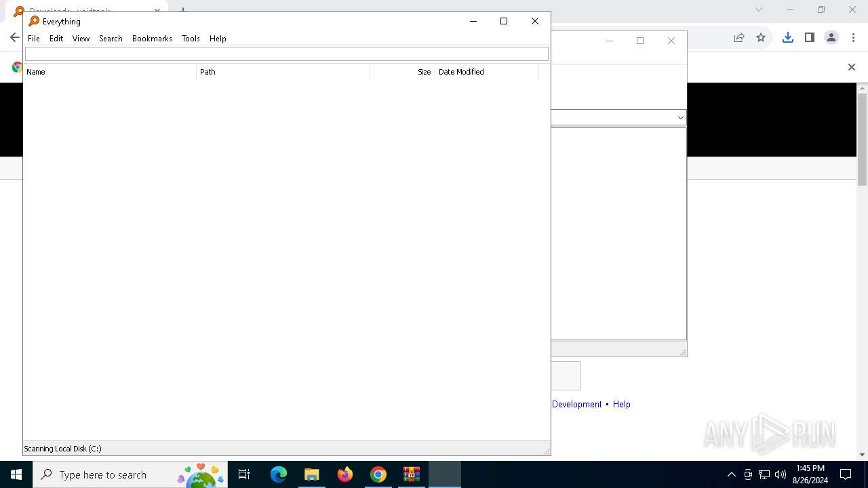Open the Development link on the webpage
The image size is (868, 488).
[x=576, y=404]
